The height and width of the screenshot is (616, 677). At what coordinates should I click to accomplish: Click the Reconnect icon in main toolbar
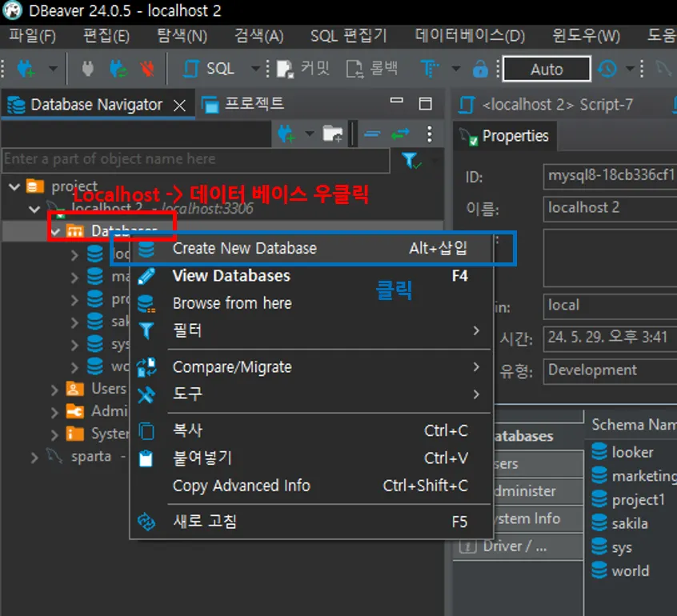click(x=118, y=68)
